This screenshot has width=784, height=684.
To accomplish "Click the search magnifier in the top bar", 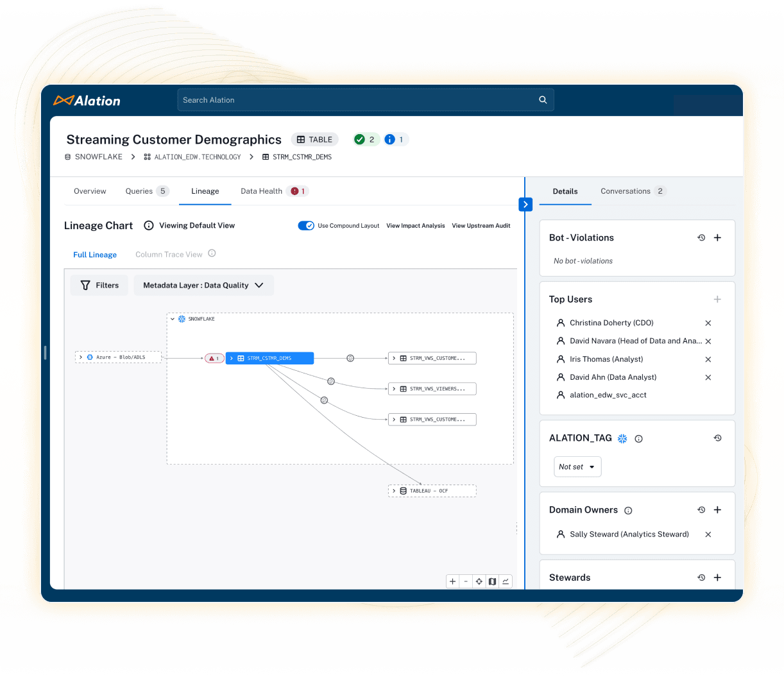I will [x=542, y=99].
